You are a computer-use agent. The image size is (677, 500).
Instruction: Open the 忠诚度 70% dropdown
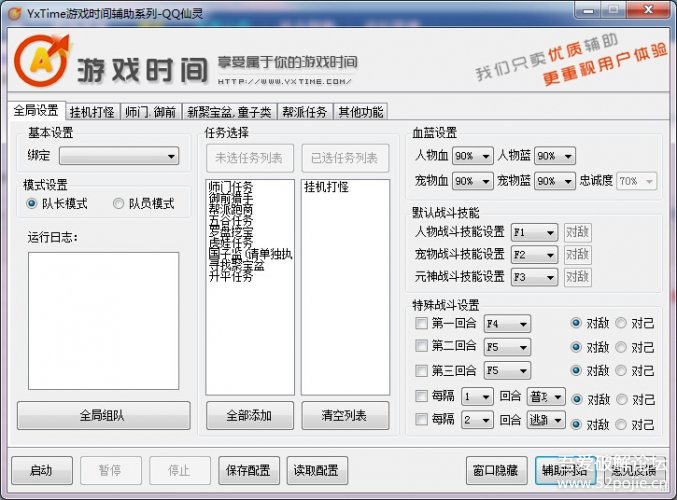pos(636,181)
